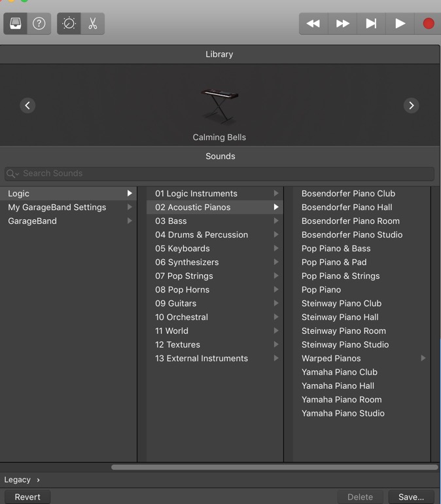Click arrow beside 11 World

click(x=276, y=331)
